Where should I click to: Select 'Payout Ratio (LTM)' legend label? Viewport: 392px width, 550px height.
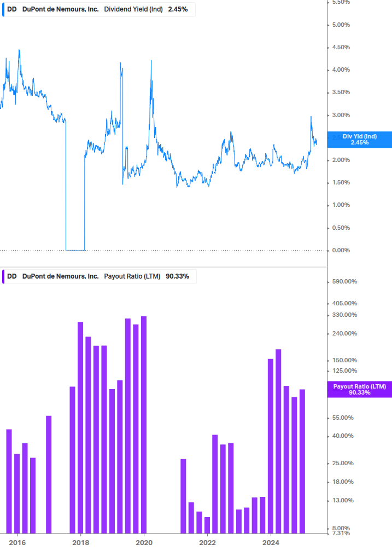(132, 276)
